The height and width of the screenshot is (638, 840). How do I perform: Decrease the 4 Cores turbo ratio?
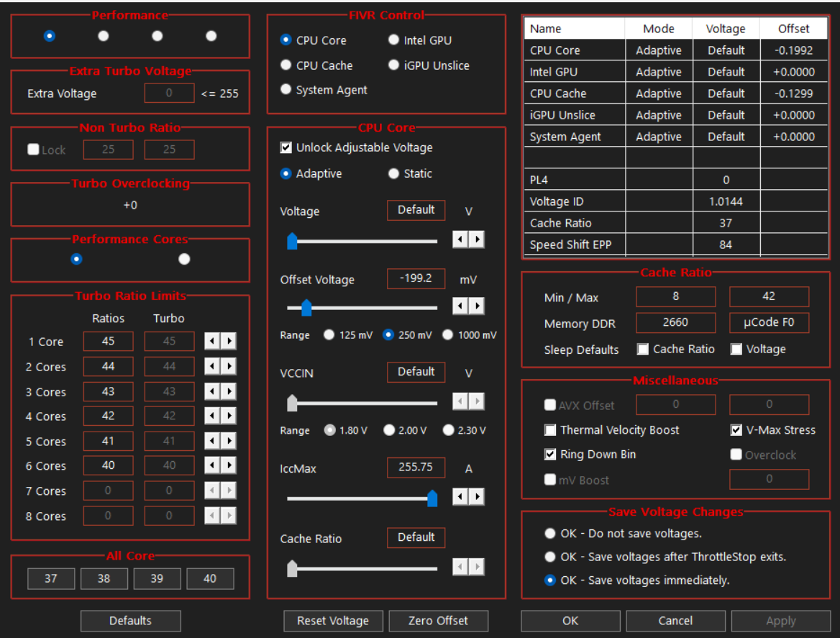tap(212, 416)
